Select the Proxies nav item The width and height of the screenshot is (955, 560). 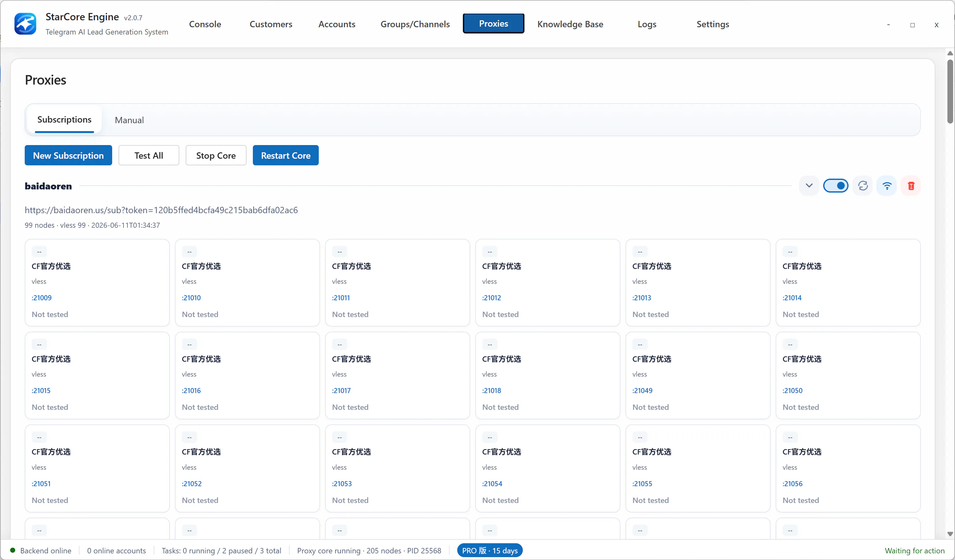point(493,23)
